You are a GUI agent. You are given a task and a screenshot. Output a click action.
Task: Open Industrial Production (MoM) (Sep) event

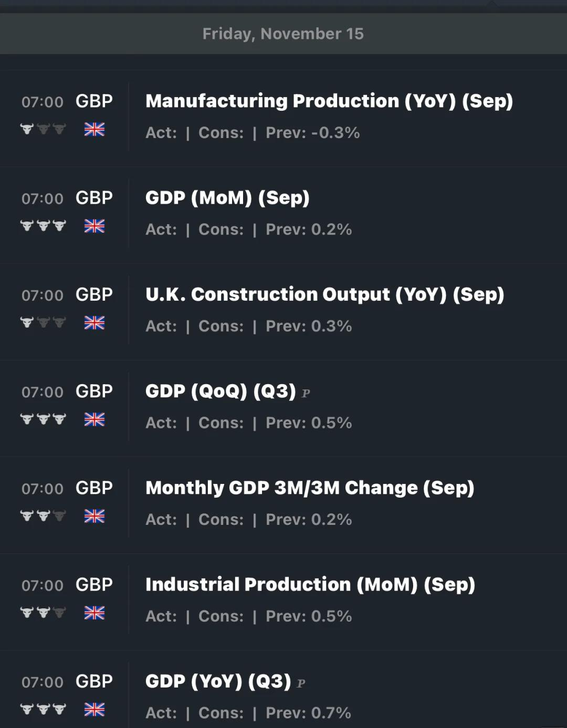coord(310,584)
